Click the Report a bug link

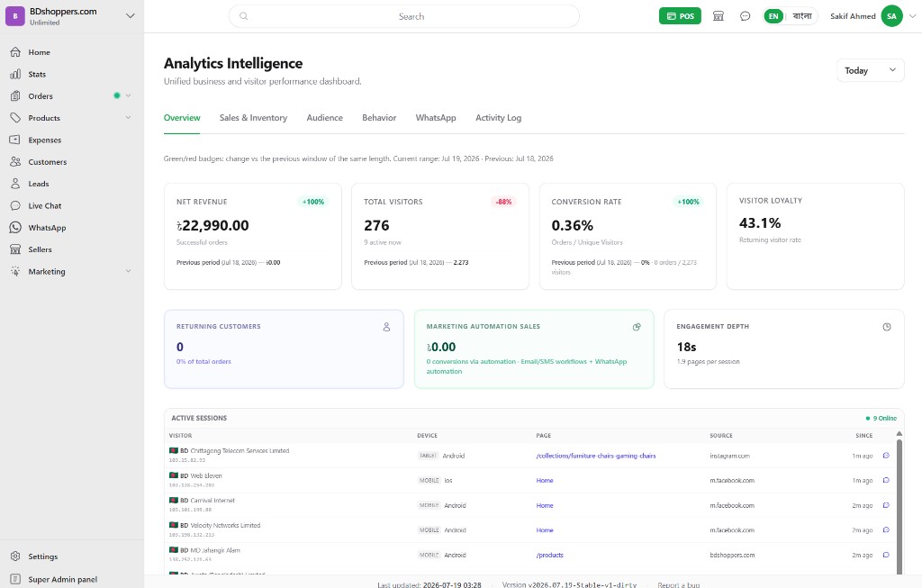[x=679, y=585]
